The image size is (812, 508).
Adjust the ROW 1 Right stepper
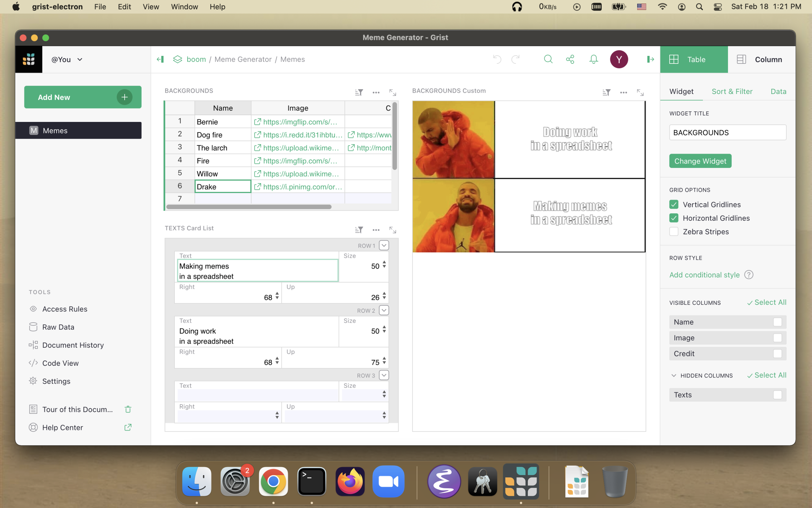pyautogui.click(x=277, y=296)
